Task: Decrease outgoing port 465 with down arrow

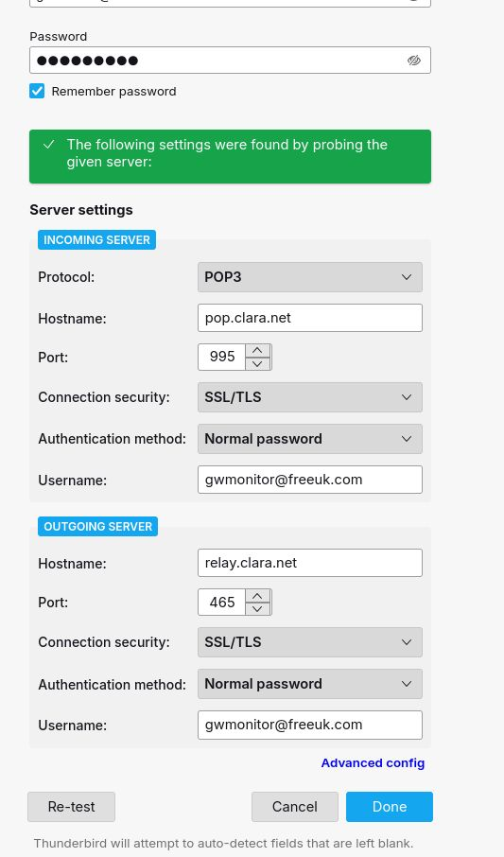Action: [258, 608]
